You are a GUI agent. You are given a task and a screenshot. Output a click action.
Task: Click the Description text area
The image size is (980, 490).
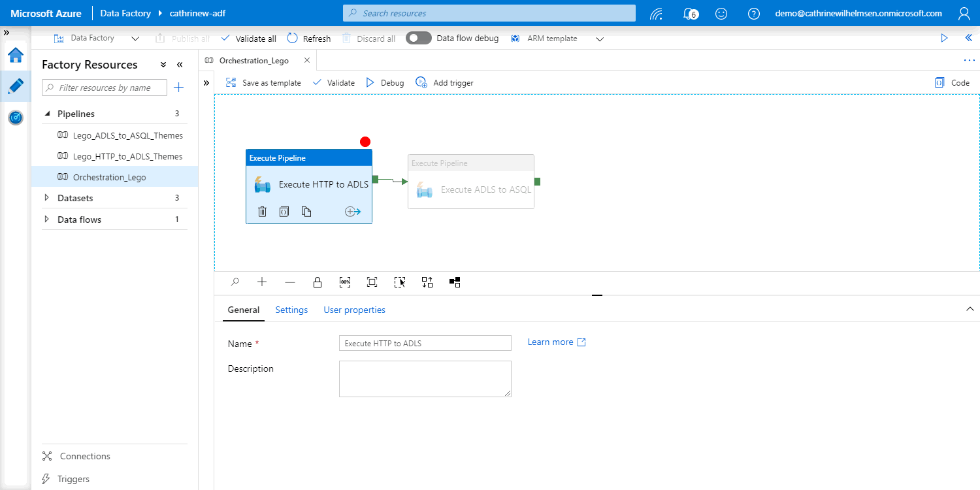[x=425, y=378]
